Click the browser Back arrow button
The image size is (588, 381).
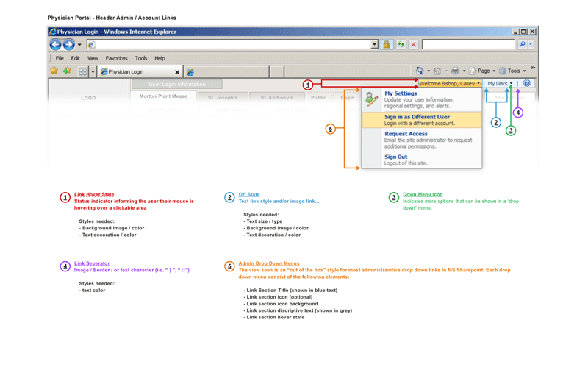click(x=56, y=45)
